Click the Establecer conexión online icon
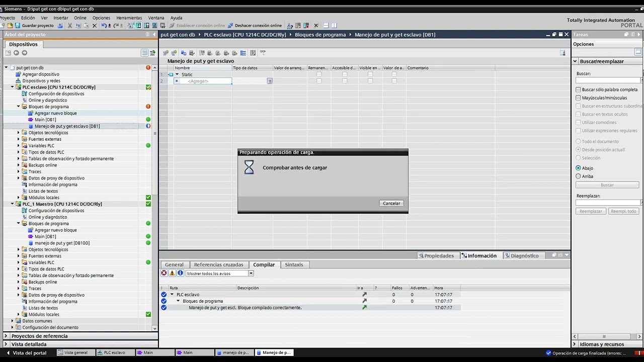644x362 pixels. 172,25
